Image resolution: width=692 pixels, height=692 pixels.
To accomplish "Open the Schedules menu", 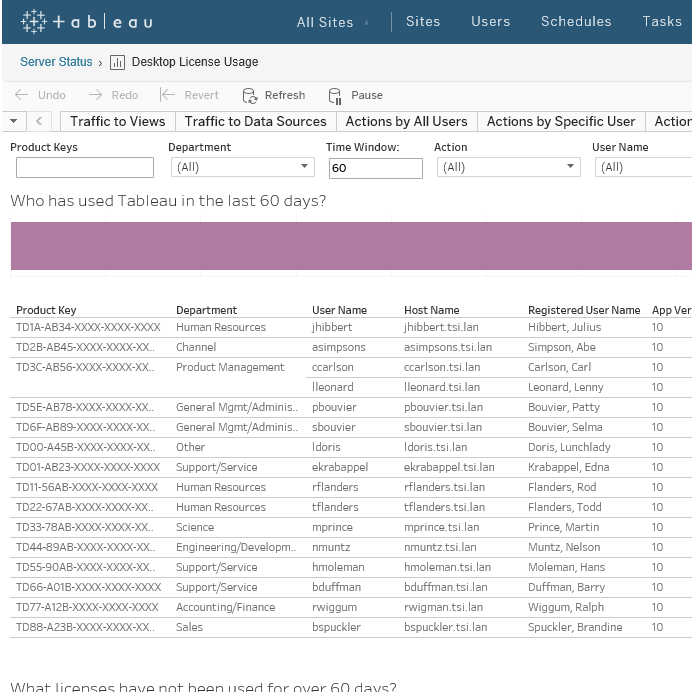I will [576, 21].
